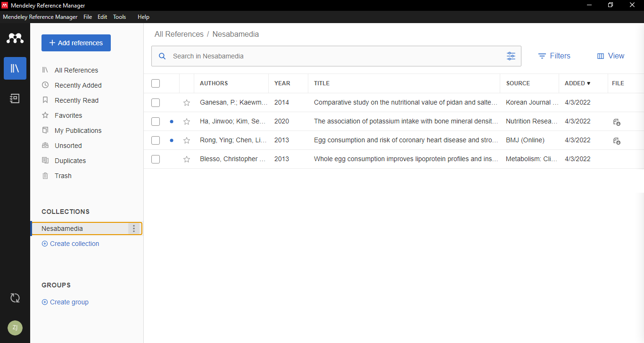
Task: Open the File menu
Action: (x=88, y=17)
